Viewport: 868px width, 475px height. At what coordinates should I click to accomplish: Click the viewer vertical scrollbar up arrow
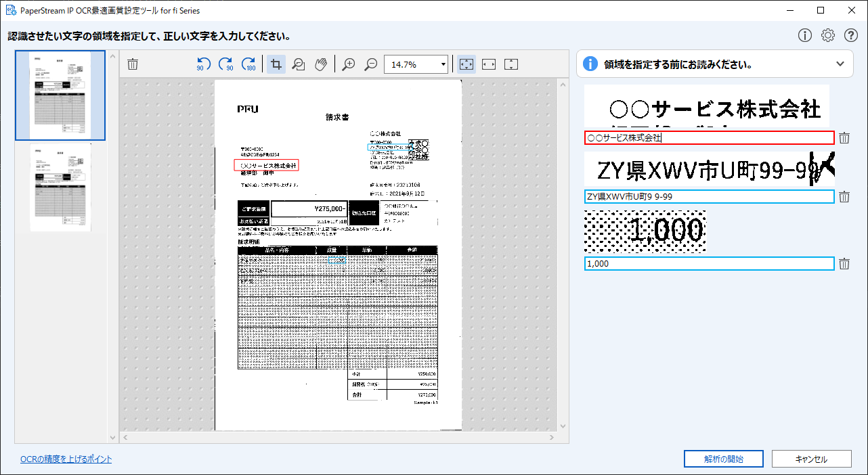pyautogui.click(x=562, y=83)
